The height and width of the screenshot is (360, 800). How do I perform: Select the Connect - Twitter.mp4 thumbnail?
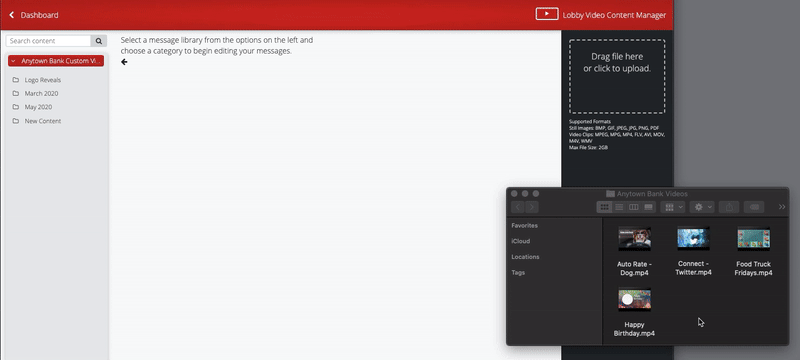pos(693,238)
